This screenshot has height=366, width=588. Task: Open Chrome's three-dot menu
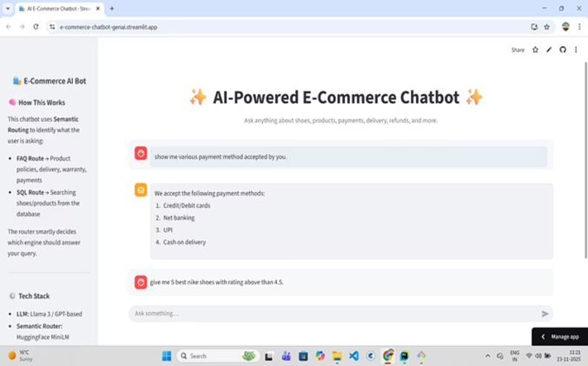coord(579,27)
